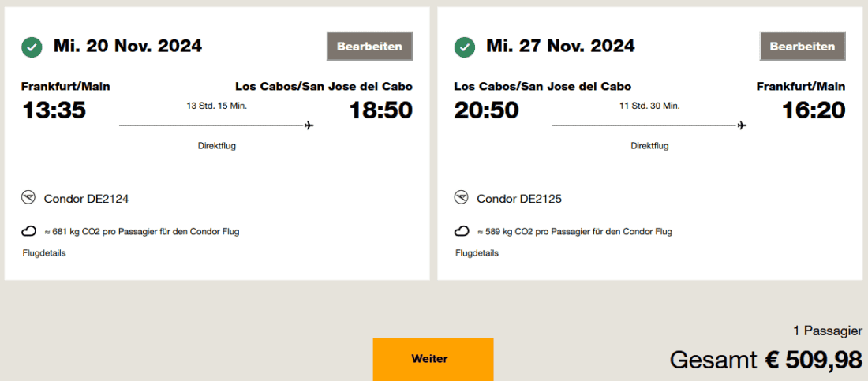This screenshot has width=868, height=381.
Task: Click the Condor logo next to DE2124
Action: 29,197
